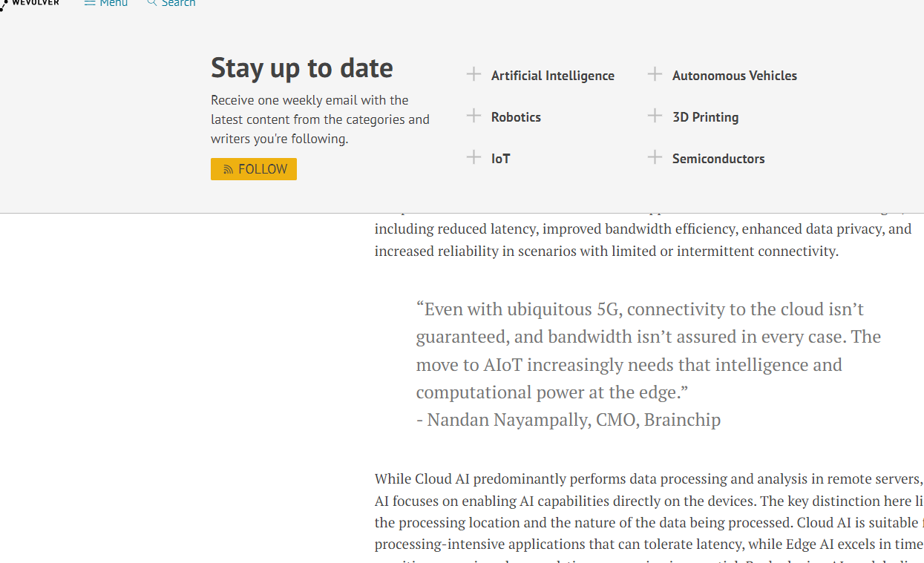Click the plus icon beside IoT
Screen dimensions: 924x563
click(x=474, y=157)
